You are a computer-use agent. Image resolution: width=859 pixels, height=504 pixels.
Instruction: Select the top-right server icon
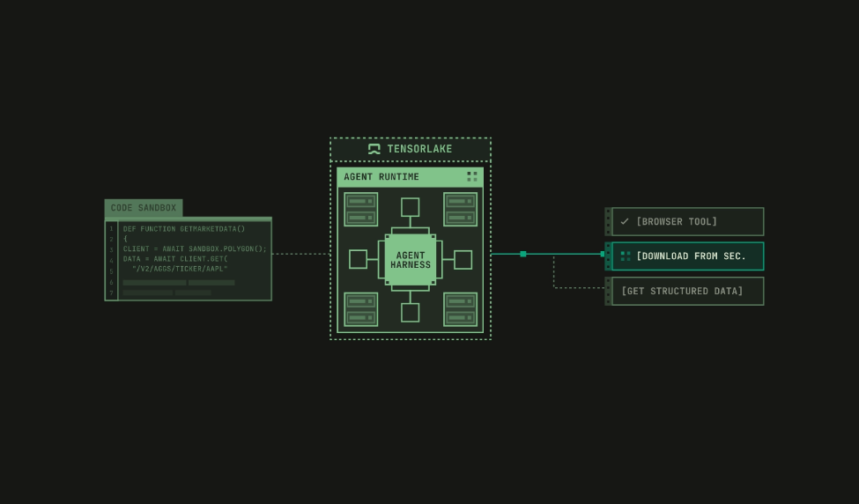[460, 209]
